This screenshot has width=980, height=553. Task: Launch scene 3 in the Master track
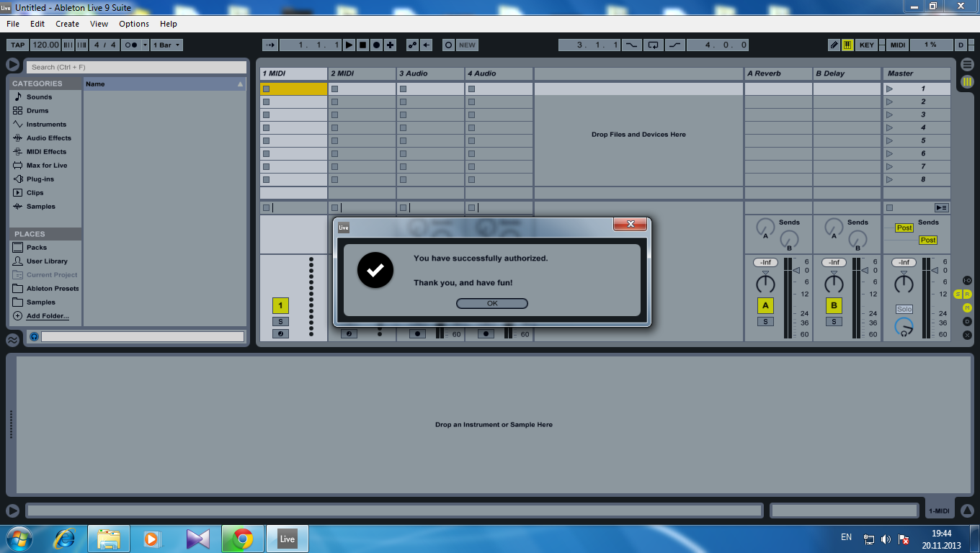coord(889,115)
